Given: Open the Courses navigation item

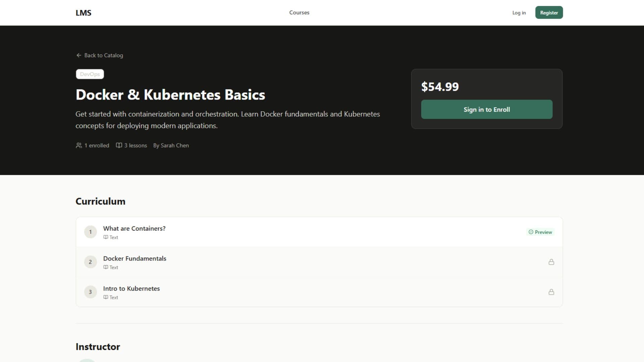Looking at the screenshot, I should tap(299, 12).
